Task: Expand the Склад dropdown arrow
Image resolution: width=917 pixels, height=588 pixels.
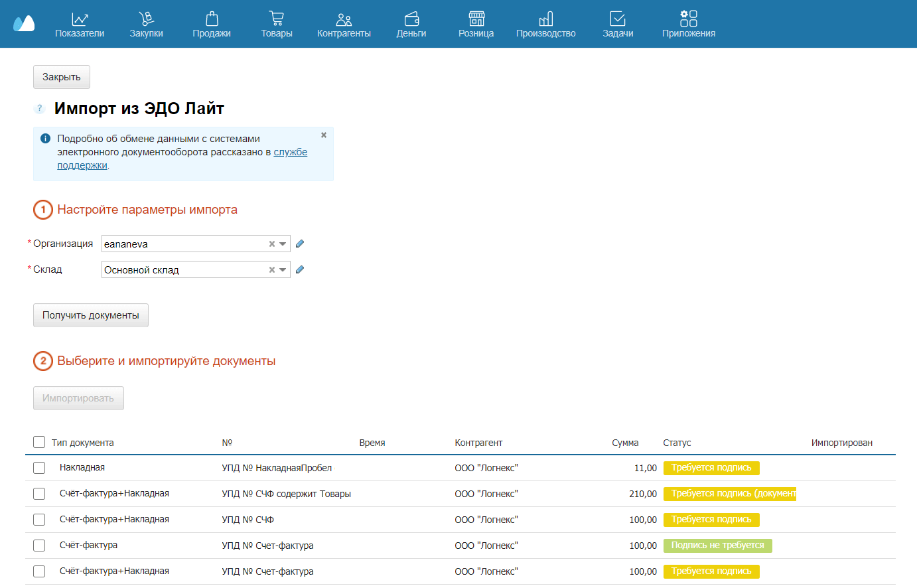Action: point(283,270)
